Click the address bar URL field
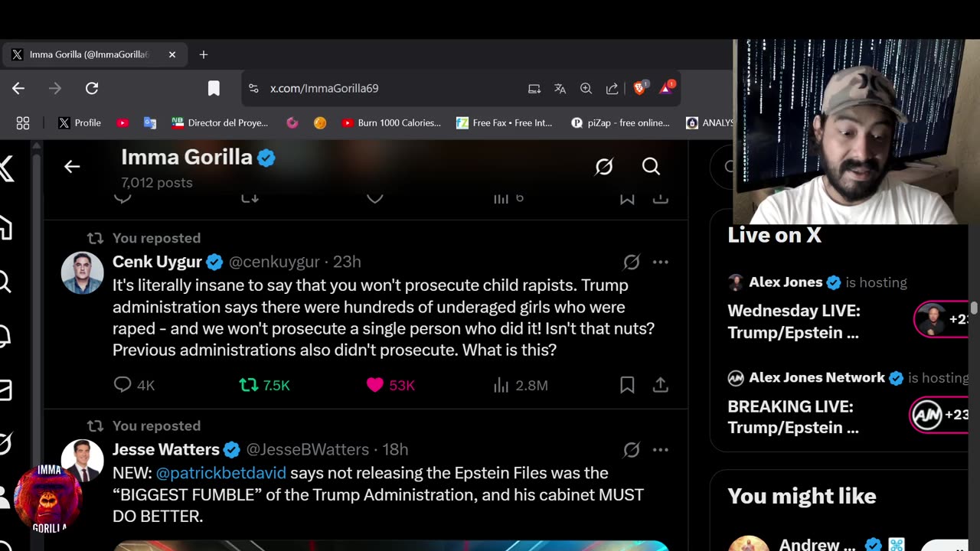 point(383,88)
